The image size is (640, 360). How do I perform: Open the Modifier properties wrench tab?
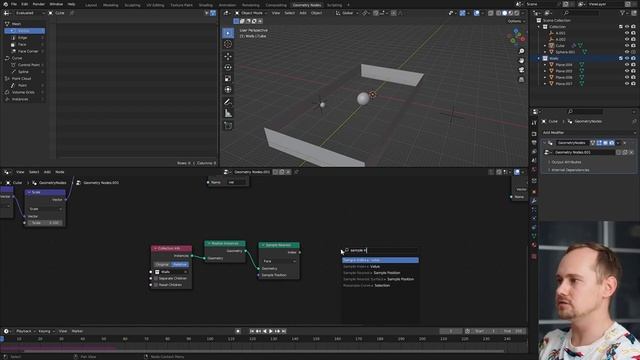(x=534, y=200)
